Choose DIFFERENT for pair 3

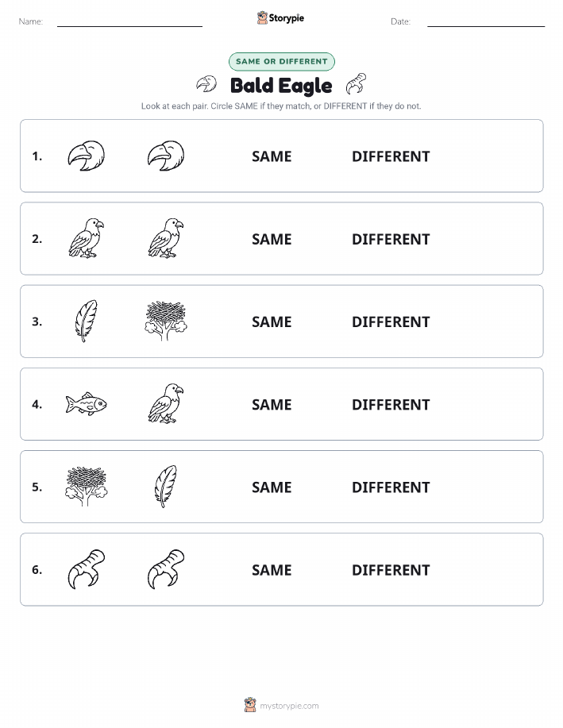(391, 322)
